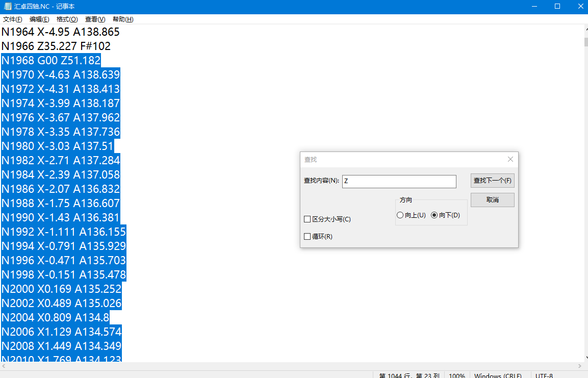The width and height of the screenshot is (588, 378).
Task: Click line N1966 Z35.227 F#102
Action: click(56, 46)
